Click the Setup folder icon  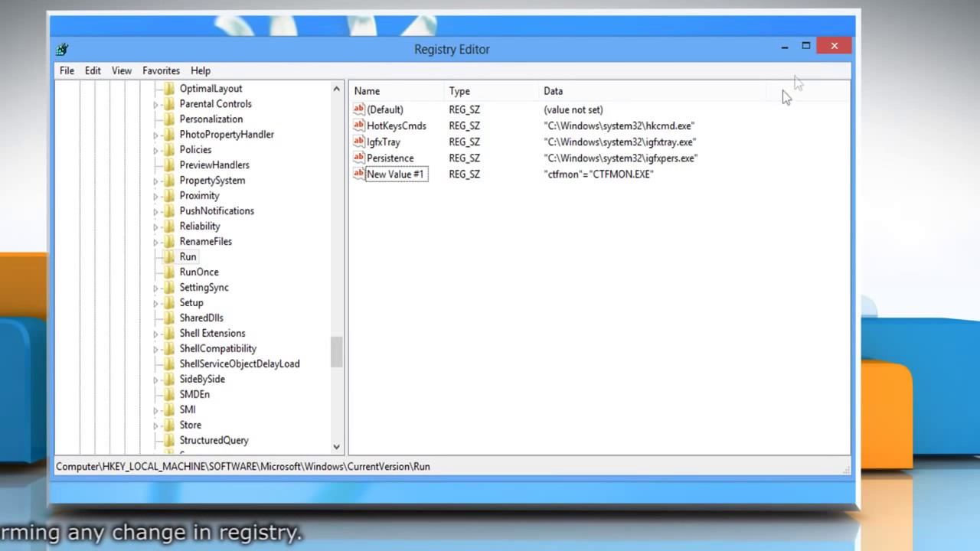169,303
